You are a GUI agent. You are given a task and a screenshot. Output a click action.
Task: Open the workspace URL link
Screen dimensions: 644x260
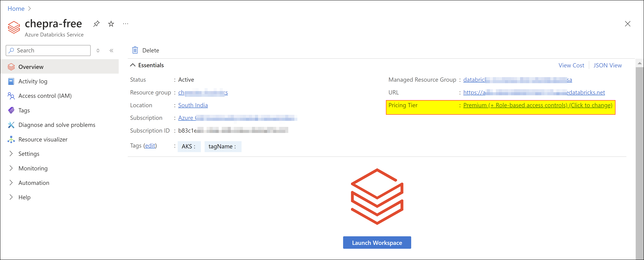pyautogui.click(x=534, y=92)
